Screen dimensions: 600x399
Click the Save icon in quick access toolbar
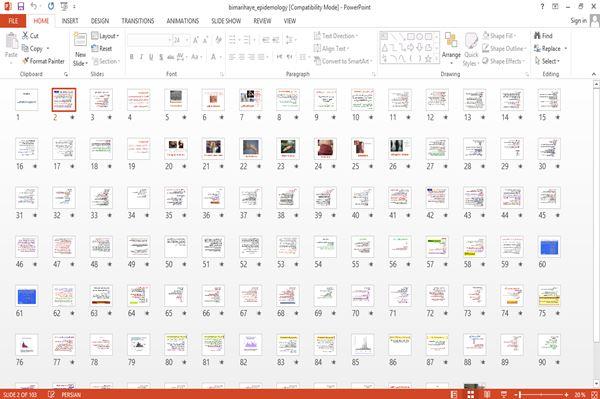tap(21, 7)
